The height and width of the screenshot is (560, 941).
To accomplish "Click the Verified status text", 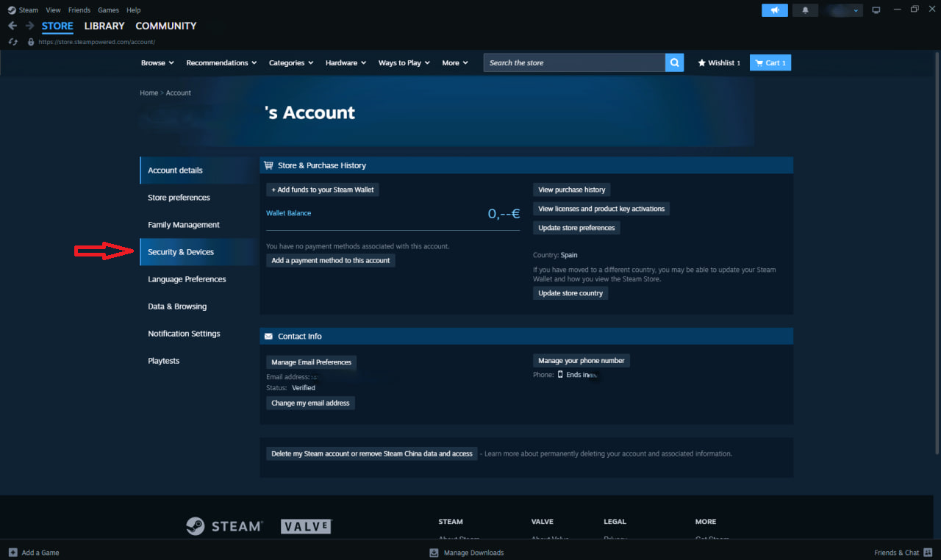I will click(x=304, y=388).
